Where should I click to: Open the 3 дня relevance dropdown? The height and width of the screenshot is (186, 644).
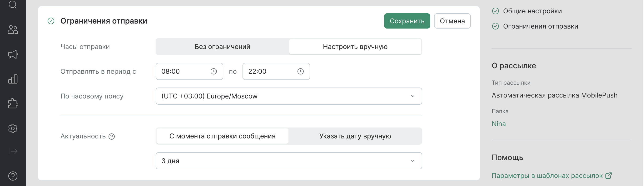pos(289,161)
